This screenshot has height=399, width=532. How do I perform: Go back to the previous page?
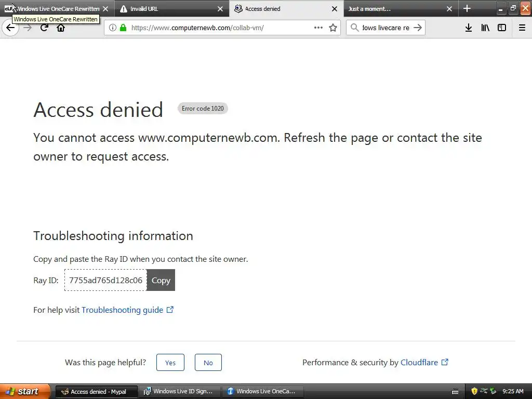[10, 28]
